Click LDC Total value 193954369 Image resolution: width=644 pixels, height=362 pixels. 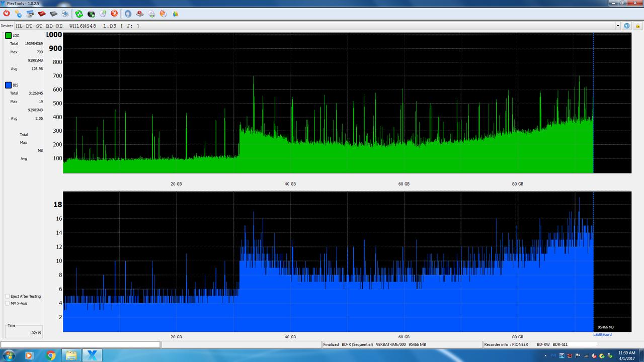coord(34,44)
